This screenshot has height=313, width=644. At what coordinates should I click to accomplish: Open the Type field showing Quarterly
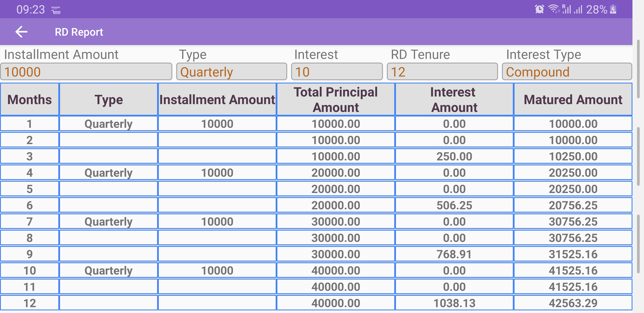point(231,72)
